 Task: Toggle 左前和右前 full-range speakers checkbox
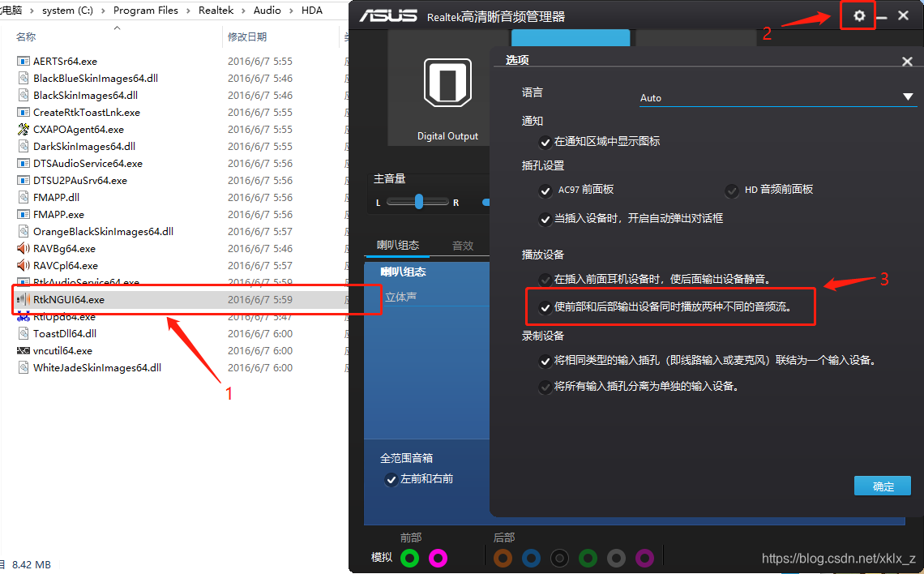coord(391,480)
